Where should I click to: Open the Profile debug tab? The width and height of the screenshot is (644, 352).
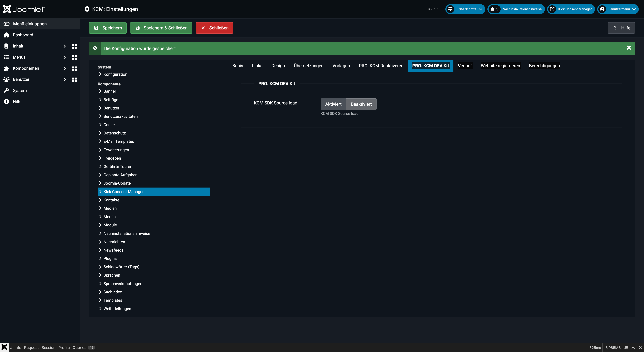pyautogui.click(x=64, y=348)
